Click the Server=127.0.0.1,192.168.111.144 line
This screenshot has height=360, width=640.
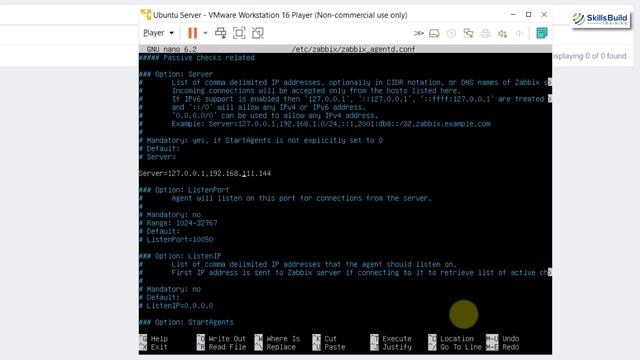[205, 173]
